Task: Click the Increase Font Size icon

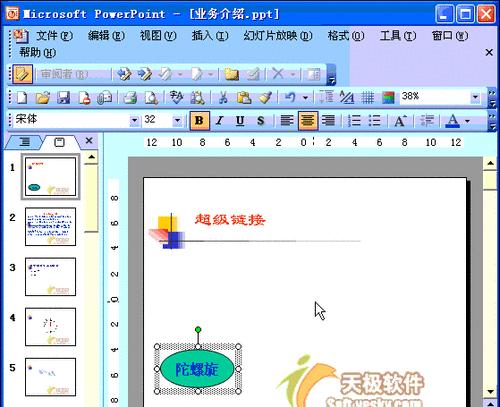Action: click(400, 120)
